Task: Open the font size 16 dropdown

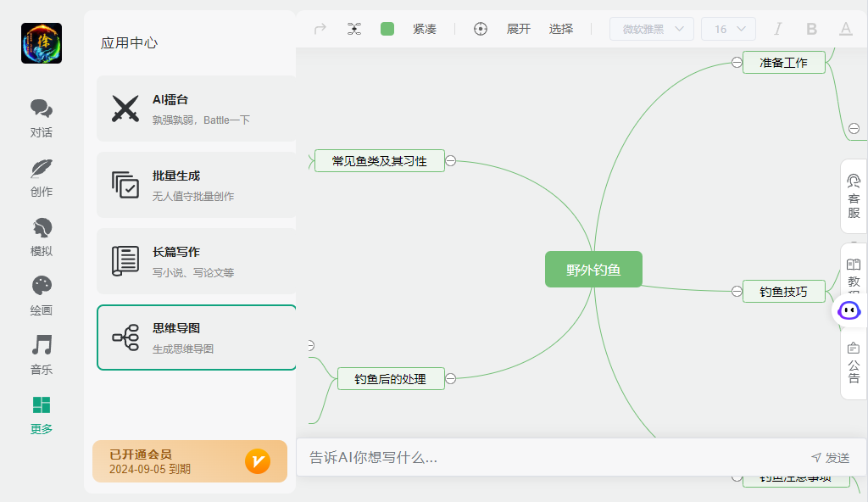Action: 728,29
